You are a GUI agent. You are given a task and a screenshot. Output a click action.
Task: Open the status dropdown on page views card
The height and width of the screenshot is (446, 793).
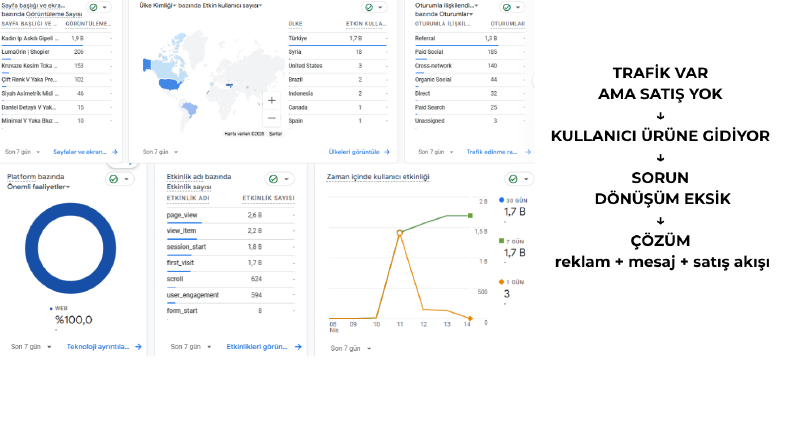pos(105,8)
